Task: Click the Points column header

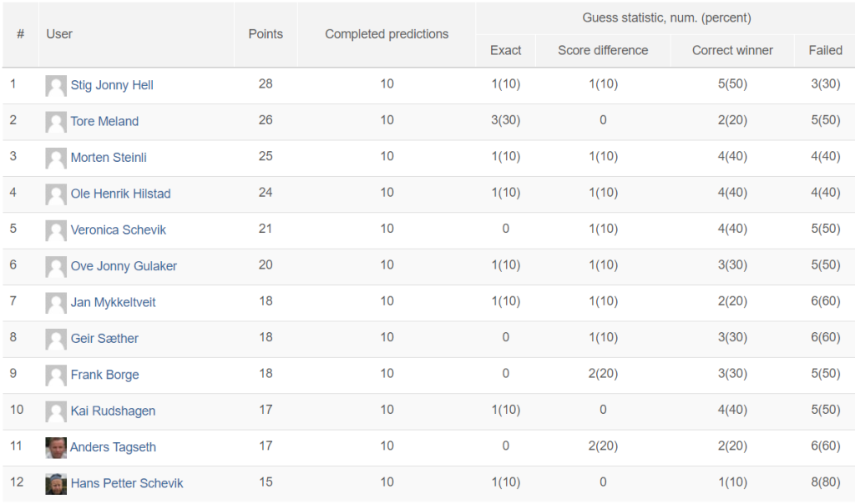Action: [x=266, y=33]
